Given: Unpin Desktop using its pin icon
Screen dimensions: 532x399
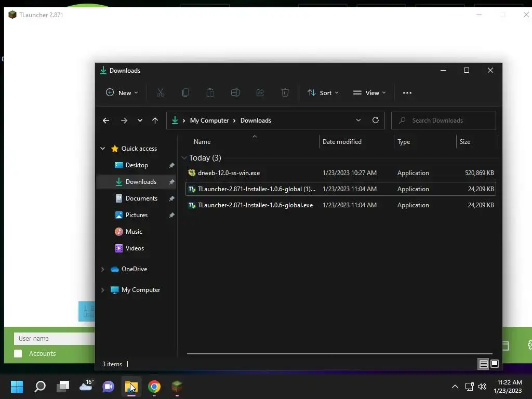Looking at the screenshot, I should [x=171, y=165].
